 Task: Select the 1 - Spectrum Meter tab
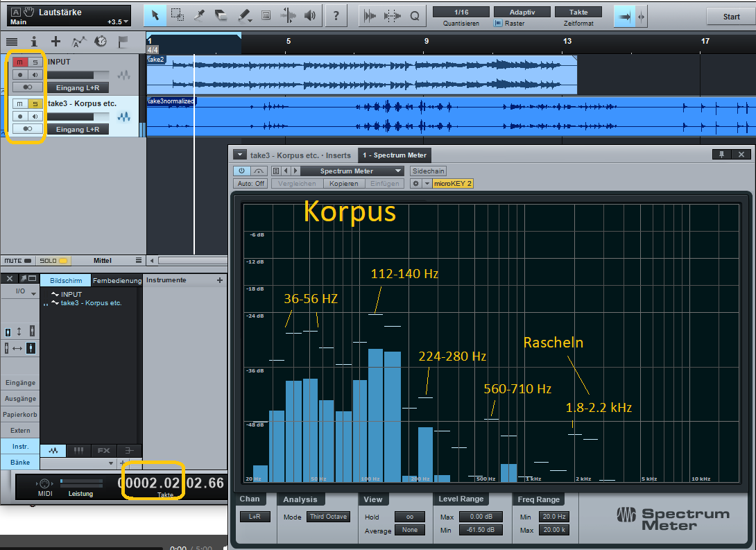(395, 155)
